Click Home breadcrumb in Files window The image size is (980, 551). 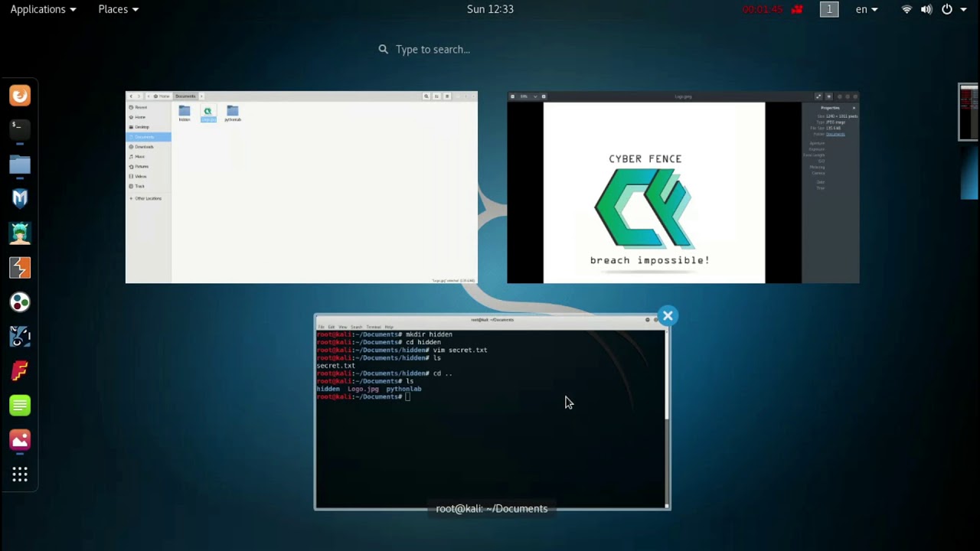tap(162, 96)
